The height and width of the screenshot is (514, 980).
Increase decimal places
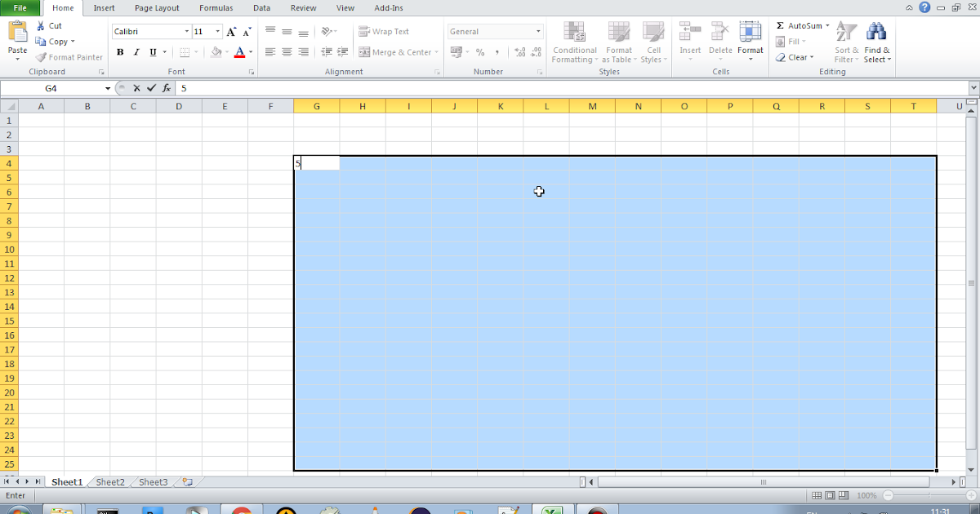[x=519, y=51]
